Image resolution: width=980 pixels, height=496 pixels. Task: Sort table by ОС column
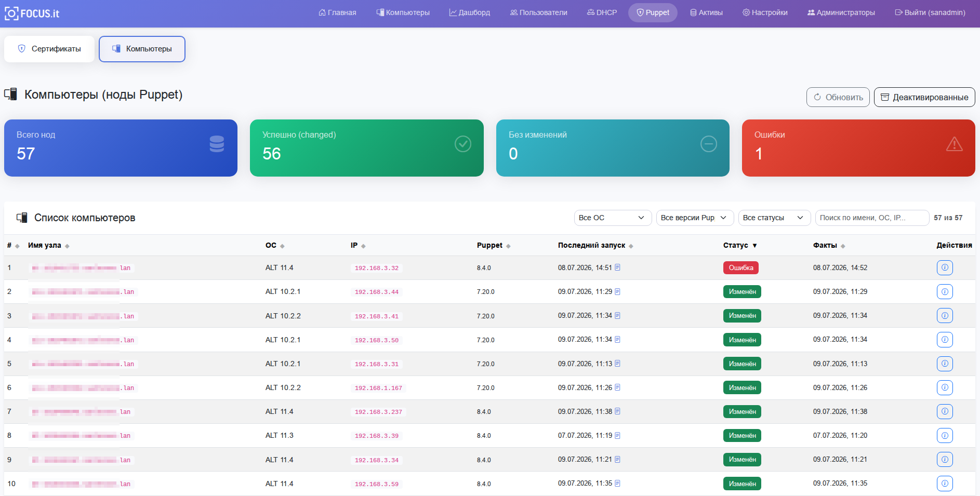[x=275, y=245]
